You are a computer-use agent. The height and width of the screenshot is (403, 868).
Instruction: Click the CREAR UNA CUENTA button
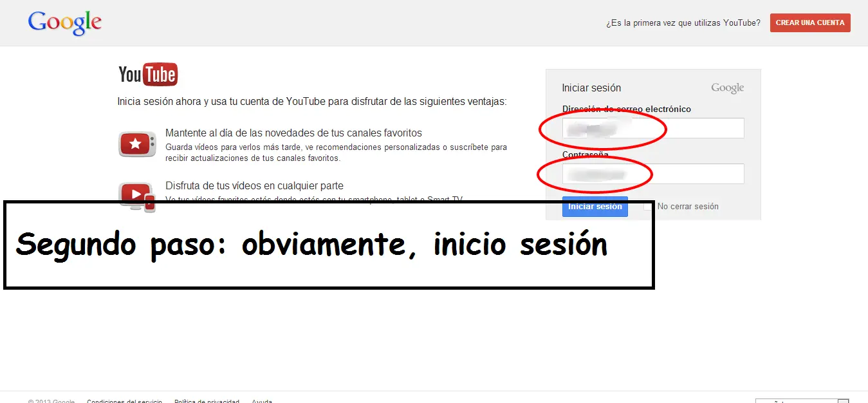pos(810,23)
